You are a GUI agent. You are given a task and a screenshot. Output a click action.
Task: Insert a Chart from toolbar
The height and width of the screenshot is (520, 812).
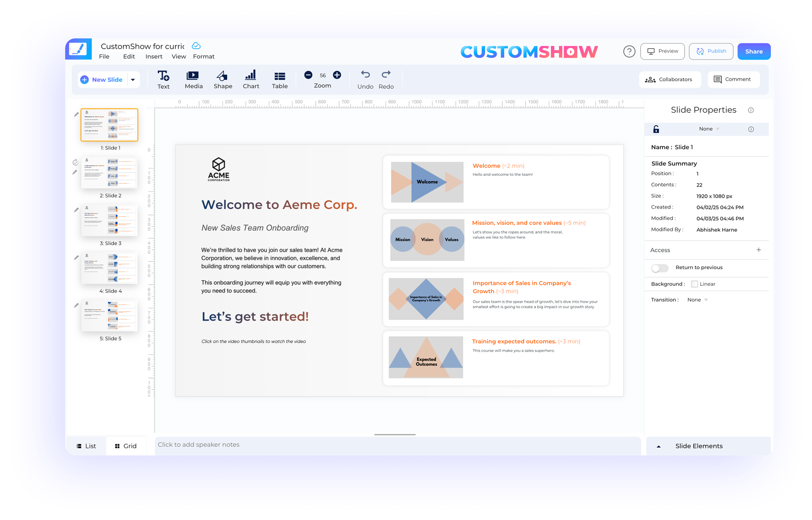click(251, 80)
